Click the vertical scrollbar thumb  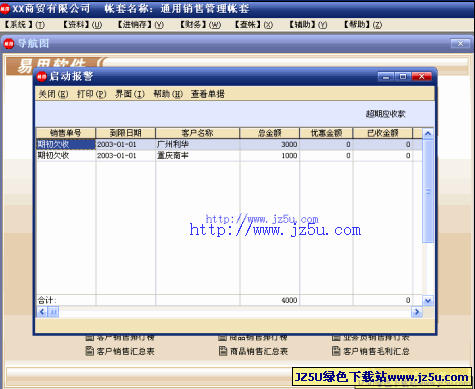[428, 191]
